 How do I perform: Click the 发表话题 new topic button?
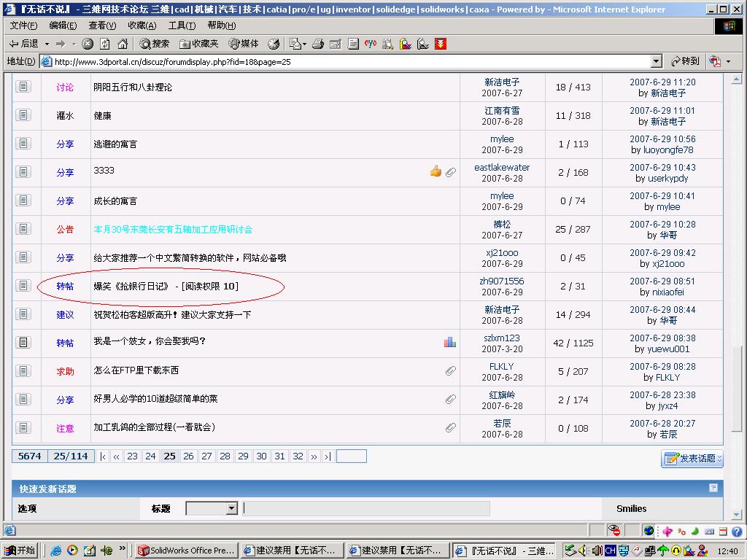[x=692, y=458]
